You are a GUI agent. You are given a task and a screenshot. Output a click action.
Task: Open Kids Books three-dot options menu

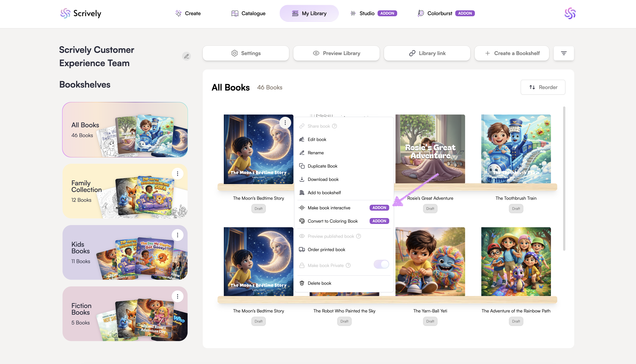pos(177,235)
